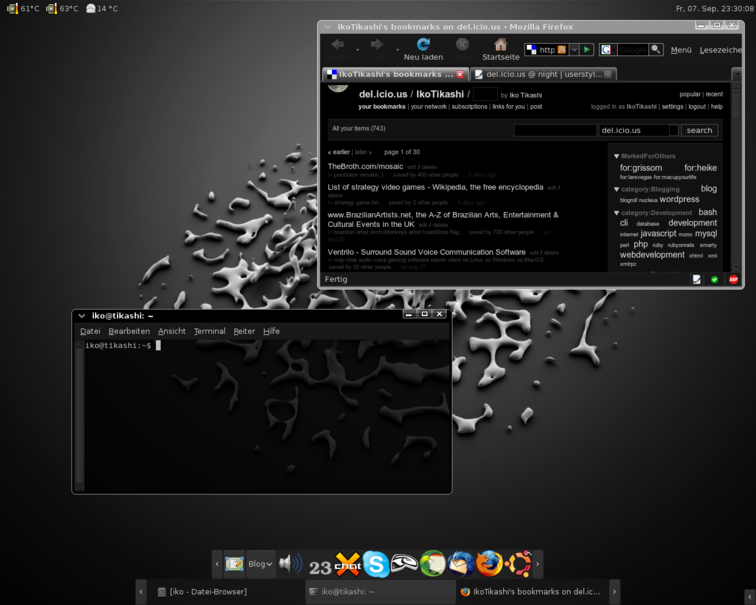This screenshot has width=756, height=605.
Task: Click the Adblock Plus icon in status bar
Action: tap(733, 280)
